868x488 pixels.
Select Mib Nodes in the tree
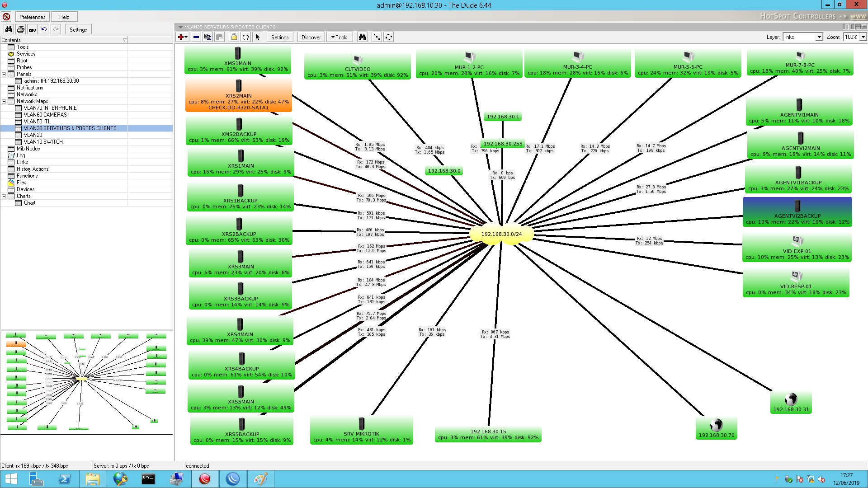point(28,149)
